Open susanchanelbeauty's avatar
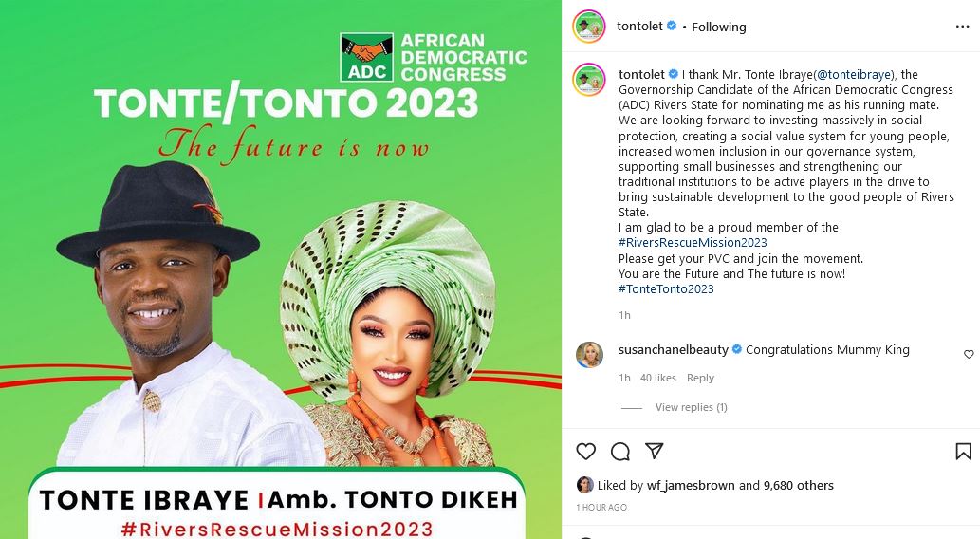 [x=589, y=354]
